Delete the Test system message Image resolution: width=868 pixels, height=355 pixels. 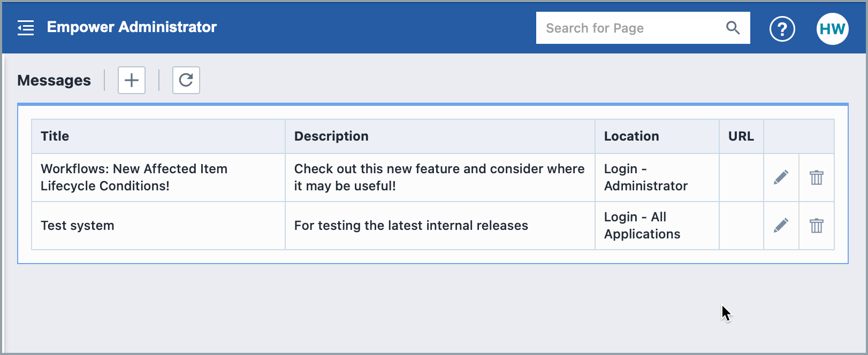coord(816,226)
